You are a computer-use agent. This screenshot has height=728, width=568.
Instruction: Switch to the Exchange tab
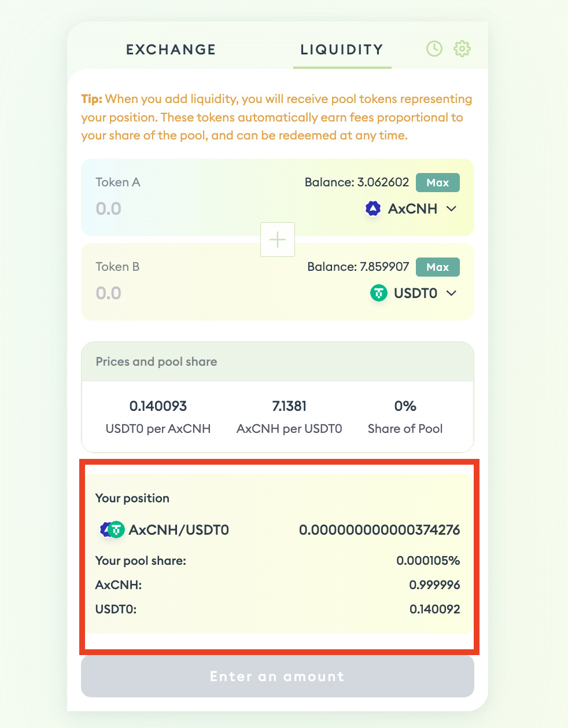(171, 50)
